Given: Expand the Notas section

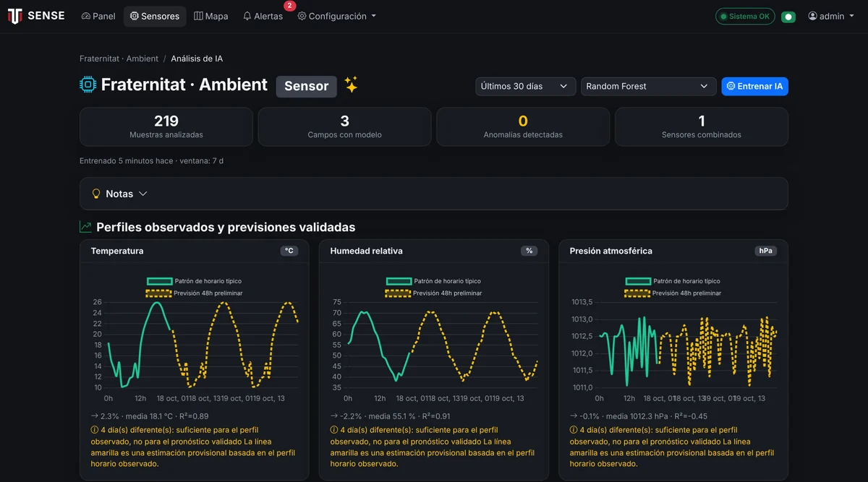Looking at the screenshot, I should pyautogui.click(x=434, y=194).
